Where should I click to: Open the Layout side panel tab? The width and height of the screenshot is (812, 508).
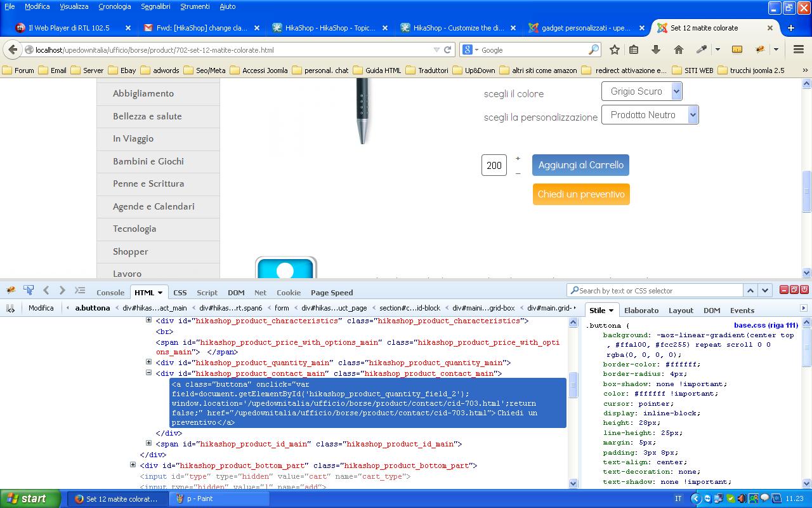(x=680, y=311)
